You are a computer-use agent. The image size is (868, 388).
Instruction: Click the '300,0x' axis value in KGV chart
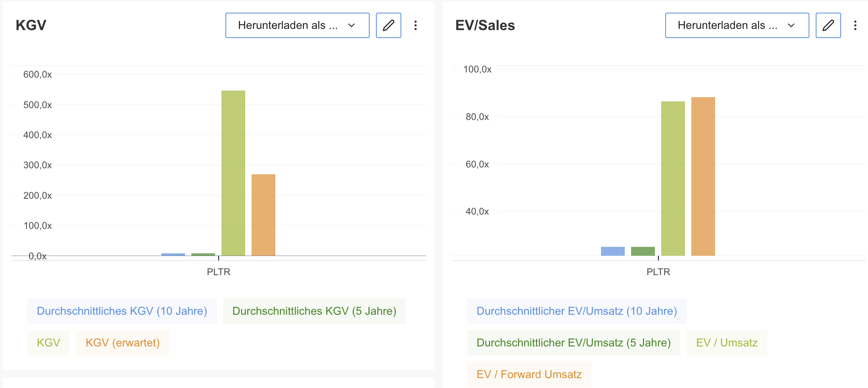tap(38, 165)
